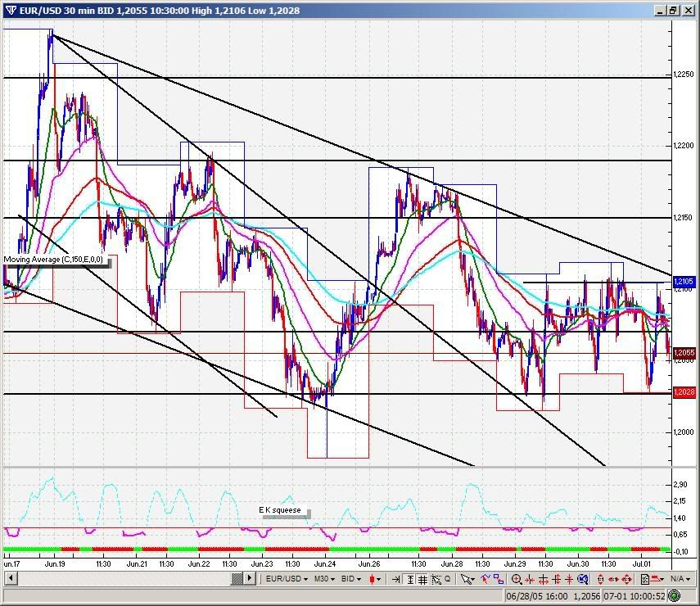
Task: Toggle the chart grid display
Action: tap(422, 579)
